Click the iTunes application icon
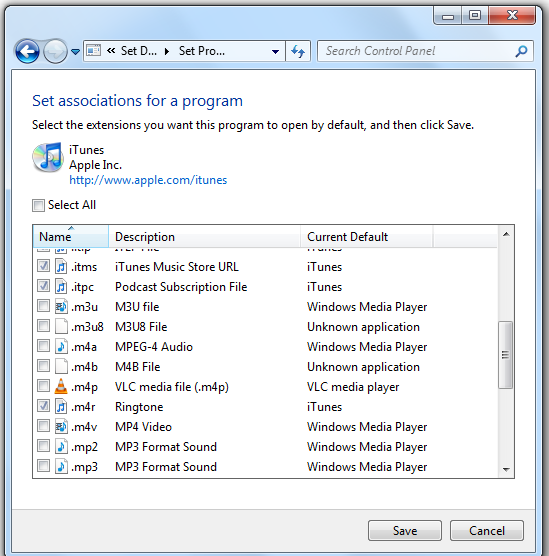Screen dimensions: 549x556 coord(48,157)
